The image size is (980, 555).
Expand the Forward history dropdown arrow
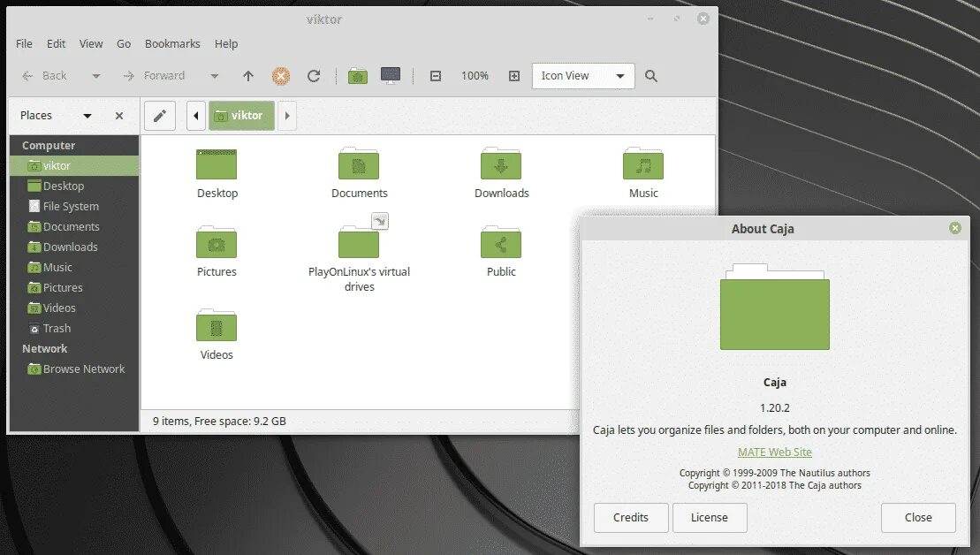point(215,76)
